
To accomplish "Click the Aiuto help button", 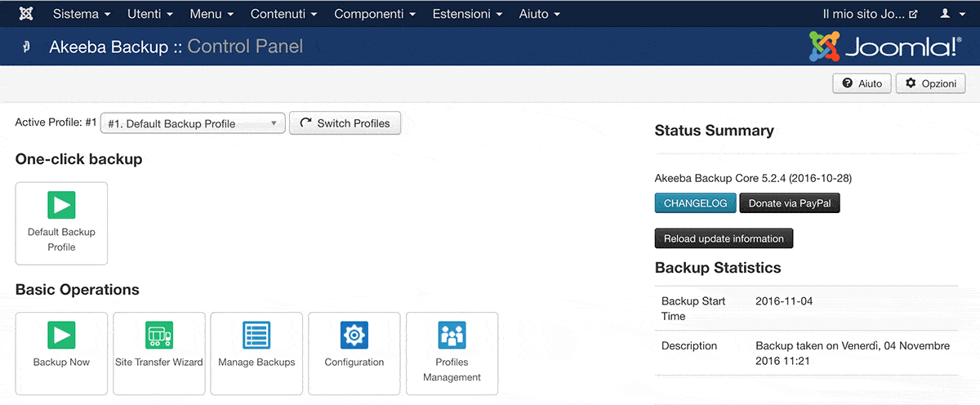I will pyautogui.click(x=862, y=83).
